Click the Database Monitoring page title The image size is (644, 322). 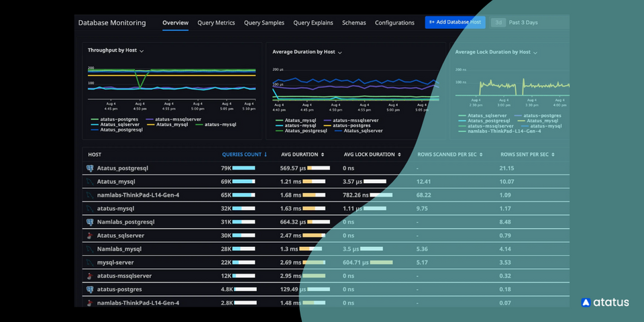(112, 23)
